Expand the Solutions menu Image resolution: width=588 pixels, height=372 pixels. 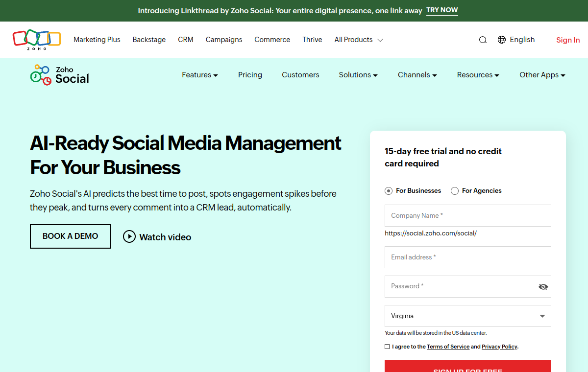coord(358,75)
